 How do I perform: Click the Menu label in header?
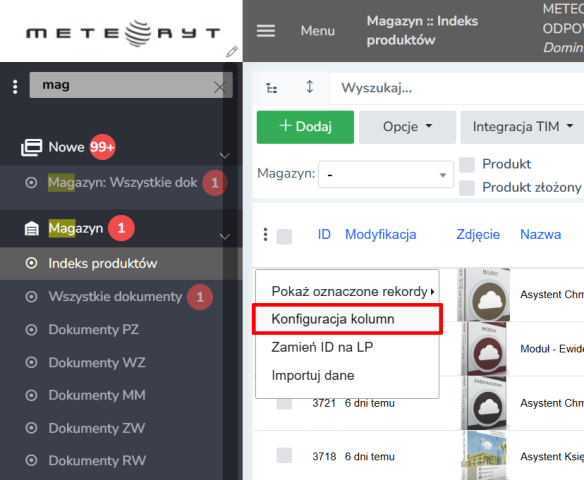tap(318, 31)
